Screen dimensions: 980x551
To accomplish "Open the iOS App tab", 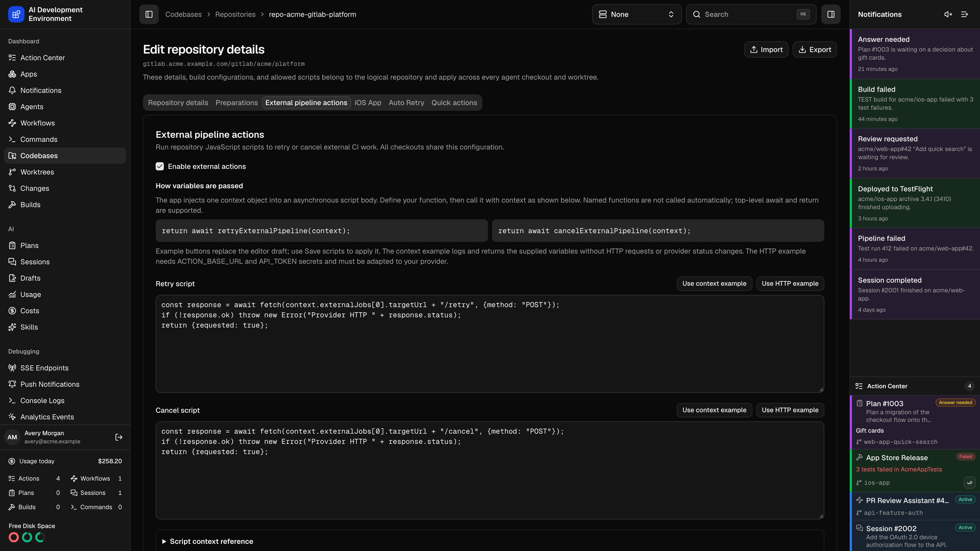I will click(x=368, y=103).
